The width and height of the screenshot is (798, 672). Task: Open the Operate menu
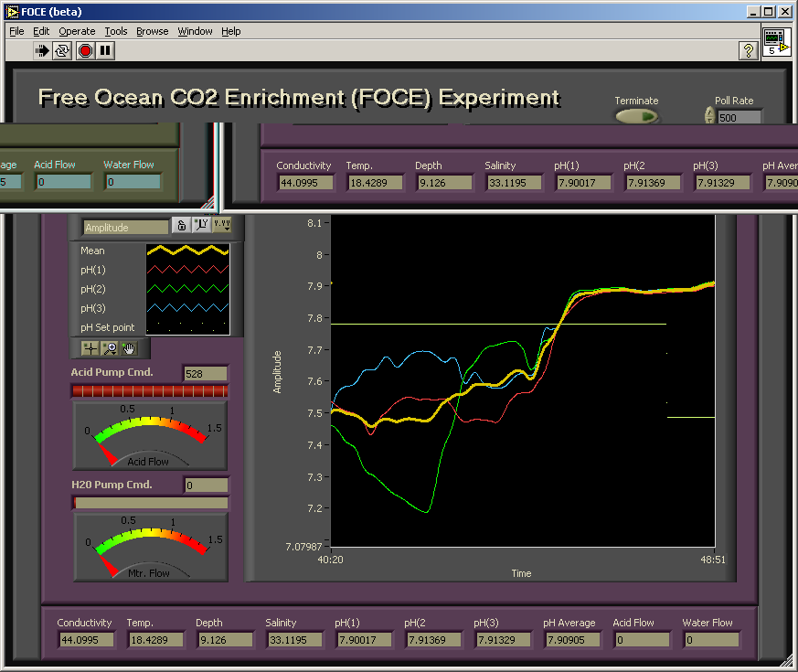[77, 31]
